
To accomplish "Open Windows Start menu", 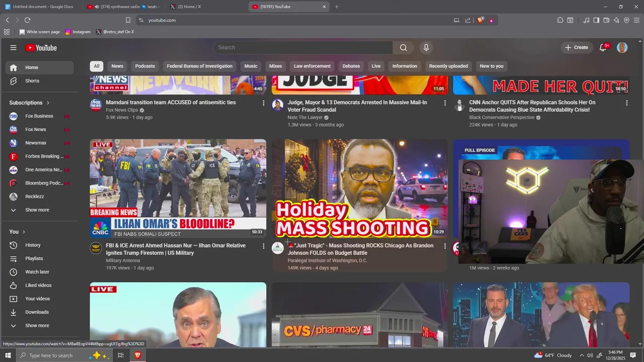I will click(x=8, y=355).
